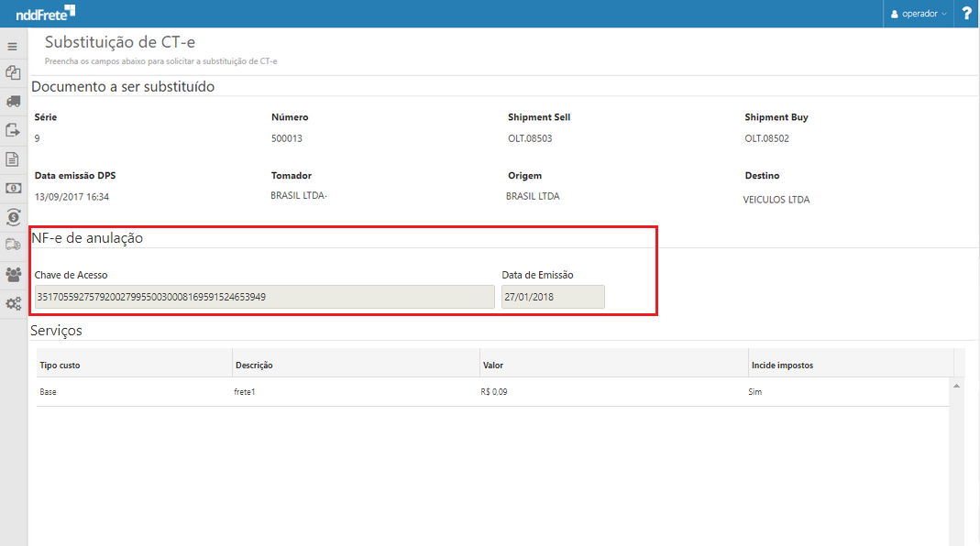Click the light gray truck sidebar icon
The image size is (980, 546).
point(13,245)
